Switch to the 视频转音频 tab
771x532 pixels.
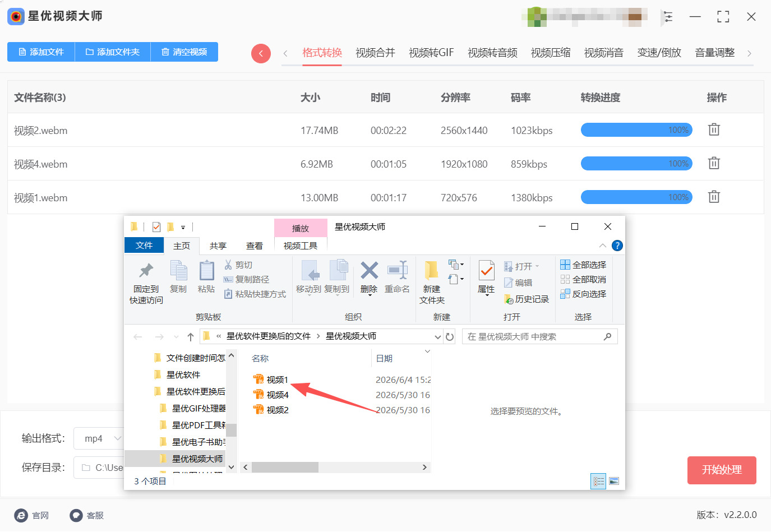[x=492, y=53]
